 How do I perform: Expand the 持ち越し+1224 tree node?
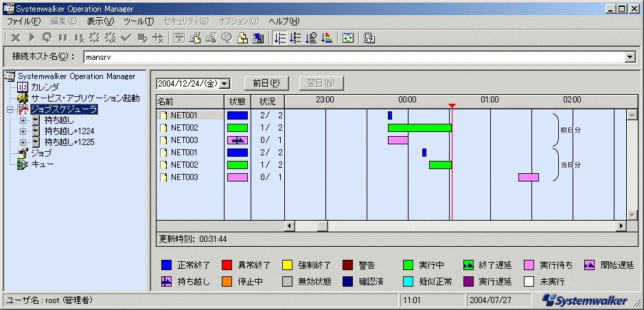coord(23,131)
